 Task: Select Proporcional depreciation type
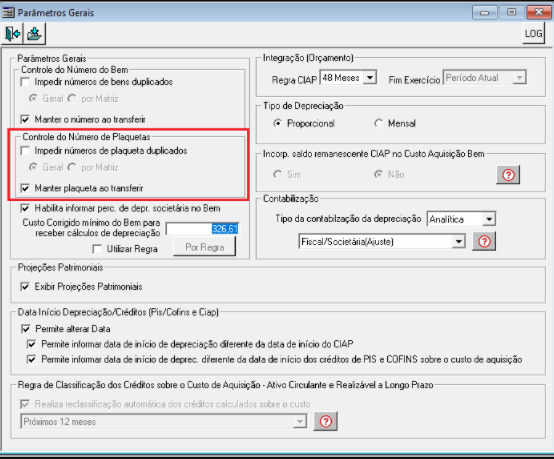tap(278, 123)
